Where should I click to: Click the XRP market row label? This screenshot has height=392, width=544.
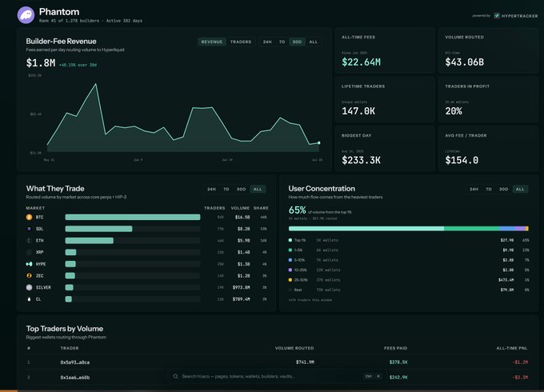point(39,252)
